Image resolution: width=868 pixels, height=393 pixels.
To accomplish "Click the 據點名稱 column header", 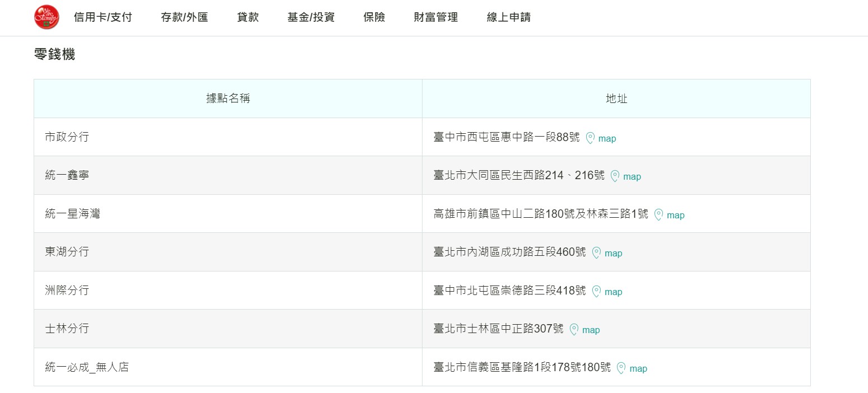I will (x=228, y=99).
